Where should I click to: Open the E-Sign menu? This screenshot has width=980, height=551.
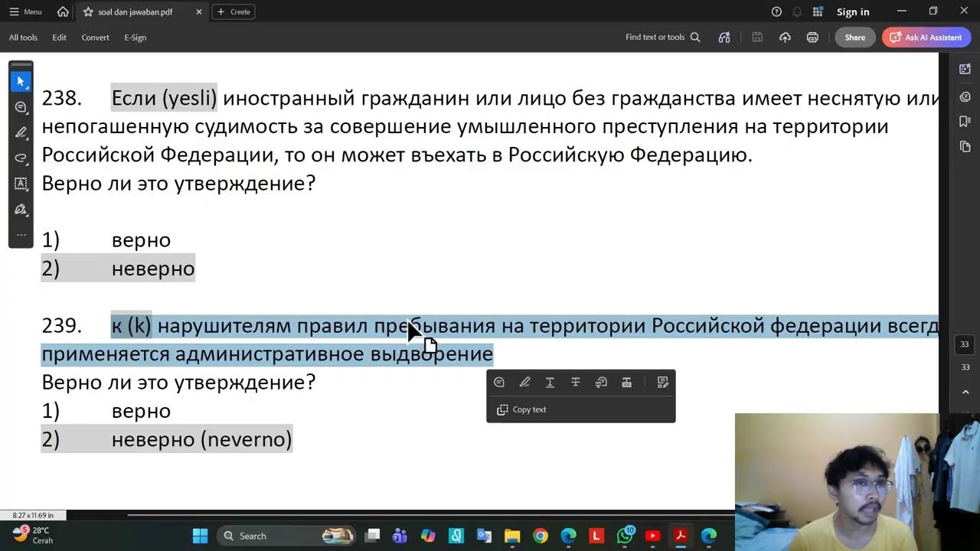tap(135, 37)
